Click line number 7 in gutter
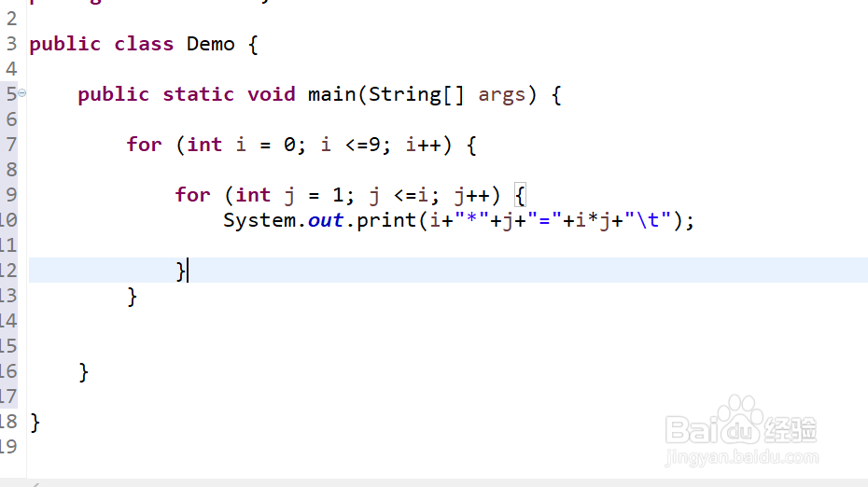The width and height of the screenshot is (868, 487). click(x=11, y=145)
